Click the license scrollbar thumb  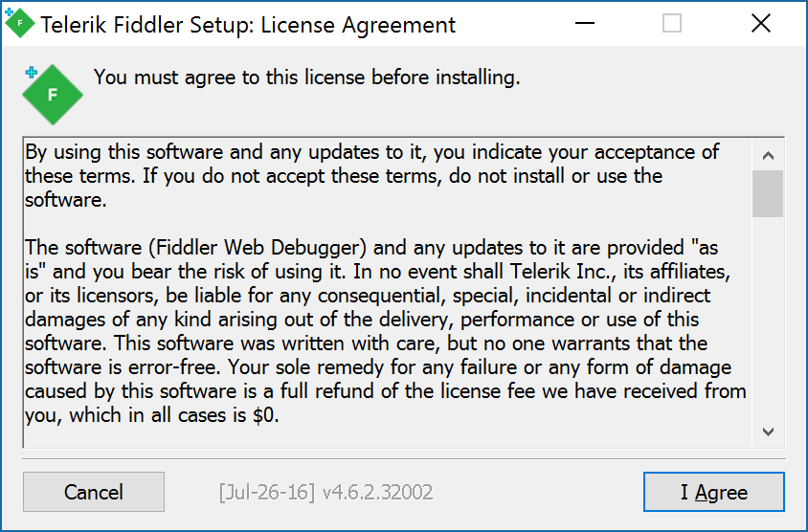[768, 193]
